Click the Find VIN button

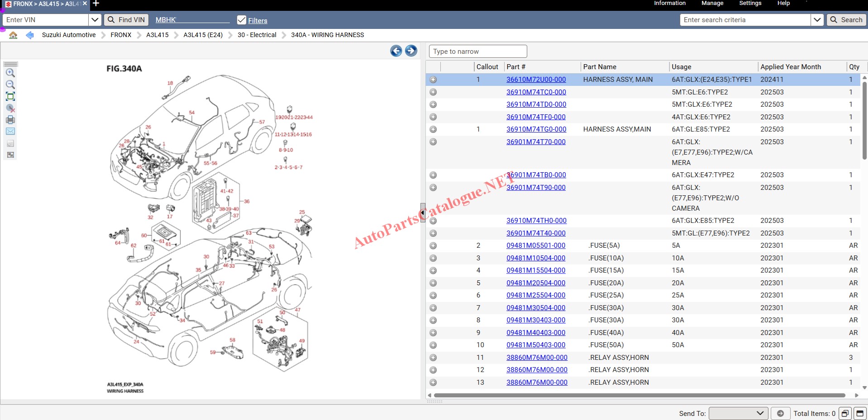click(126, 20)
